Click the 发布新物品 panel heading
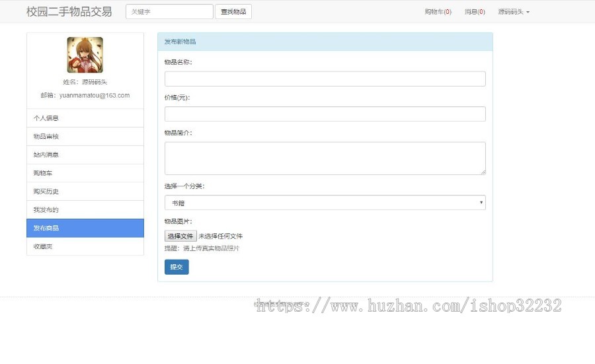This screenshot has width=595, height=364. 325,42
